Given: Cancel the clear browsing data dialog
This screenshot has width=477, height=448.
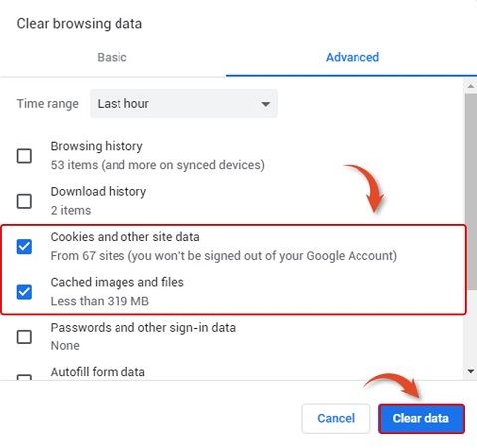Looking at the screenshot, I should [x=336, y=418].
